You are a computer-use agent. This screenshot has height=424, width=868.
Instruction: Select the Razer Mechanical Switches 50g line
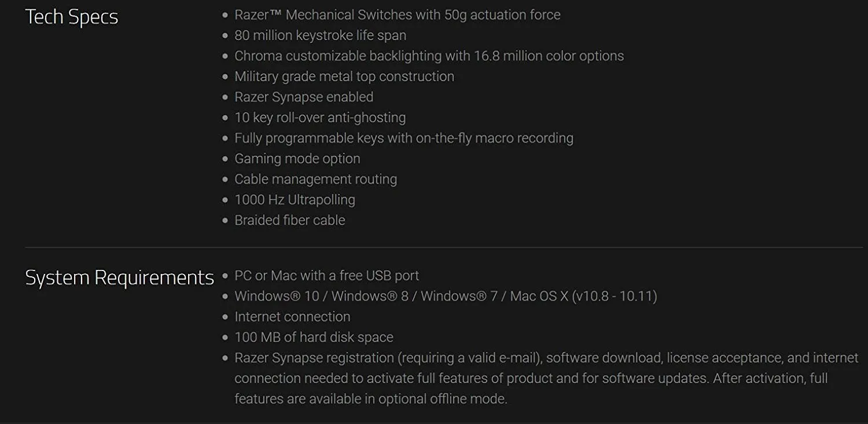point(398,14)
